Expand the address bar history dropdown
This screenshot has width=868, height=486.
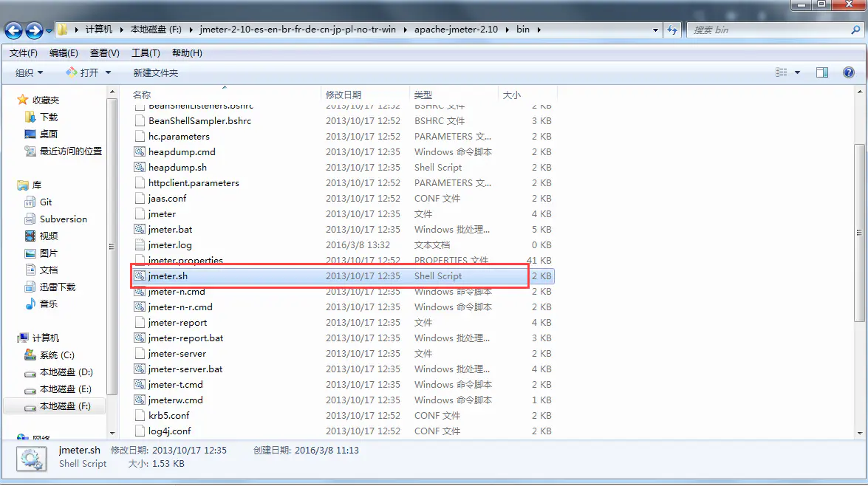(655, 30)
